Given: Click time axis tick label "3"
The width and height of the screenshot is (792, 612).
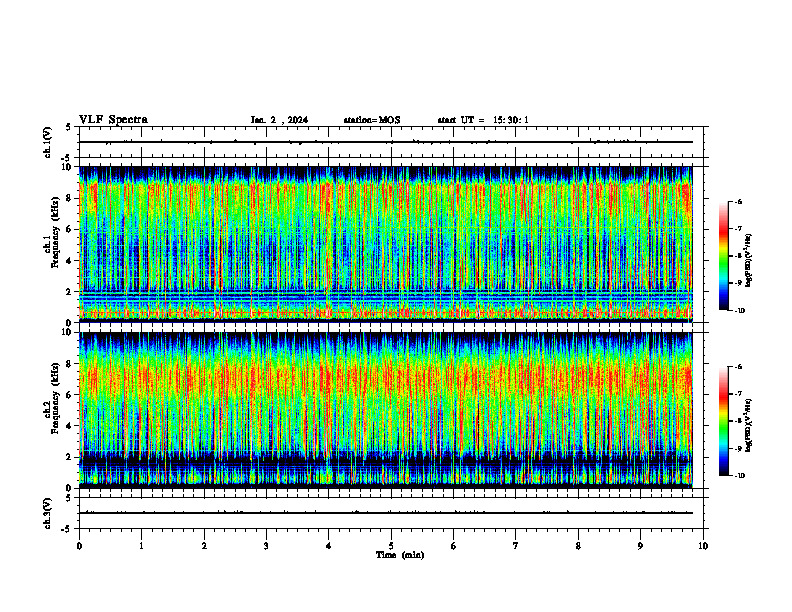Looking at the screenshot, I should (x=266, y=546).
